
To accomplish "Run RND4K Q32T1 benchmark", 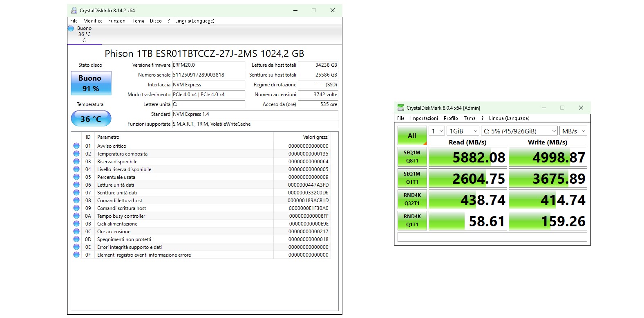I will 412,199.
